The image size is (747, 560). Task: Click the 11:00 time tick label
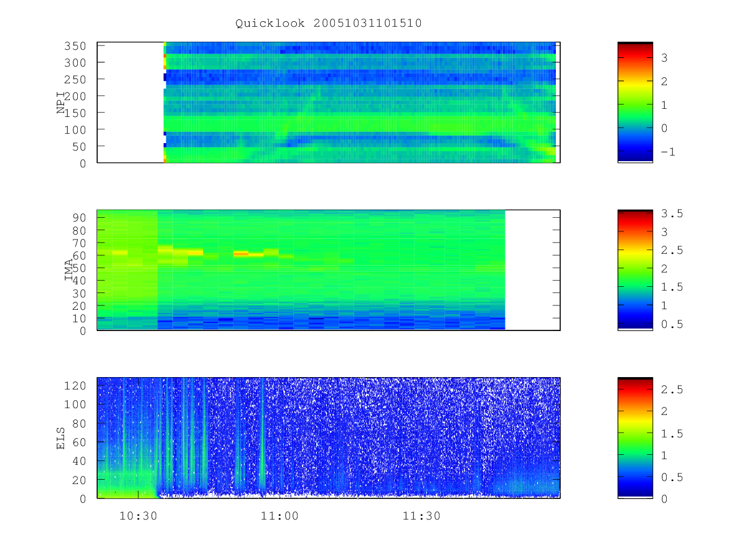[280, 516]
